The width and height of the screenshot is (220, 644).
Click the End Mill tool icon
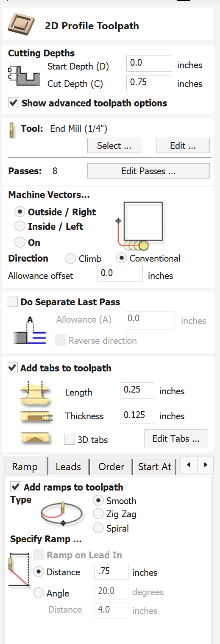click(x=12, y=129)
